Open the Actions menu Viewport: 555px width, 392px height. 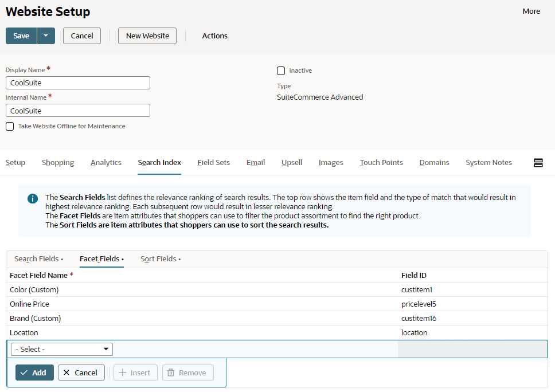(x=214, y=36)
